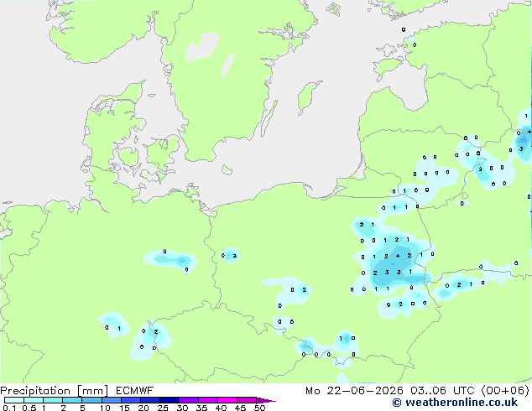Click the legend scale number '25'
Screen dimensions: 532x411
point(163,408)
